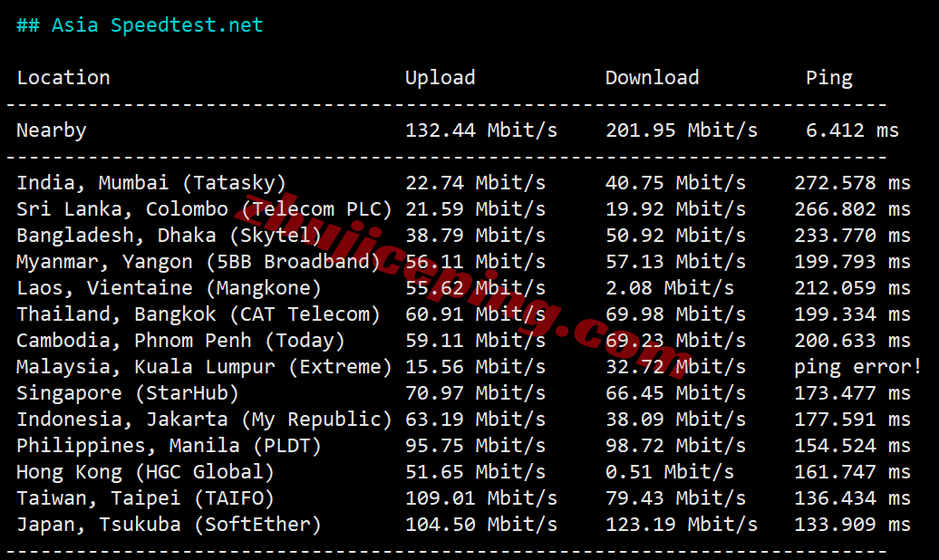Screen dimensions: 939x560
Task: Select 'Bangladesh, Dhaka (Skytel)' location text
Action: click(169, 236)
